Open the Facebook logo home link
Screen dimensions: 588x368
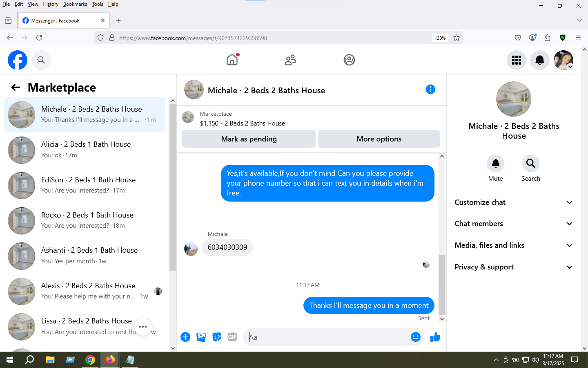point(18,60)
